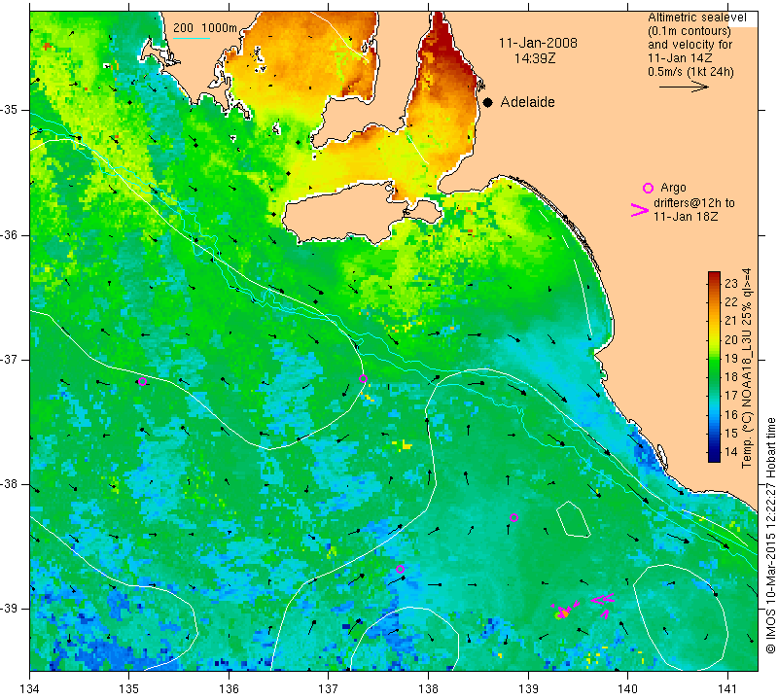
Task: Click the 14 degree colorbar tick label
Action: [x=731, y=452]
